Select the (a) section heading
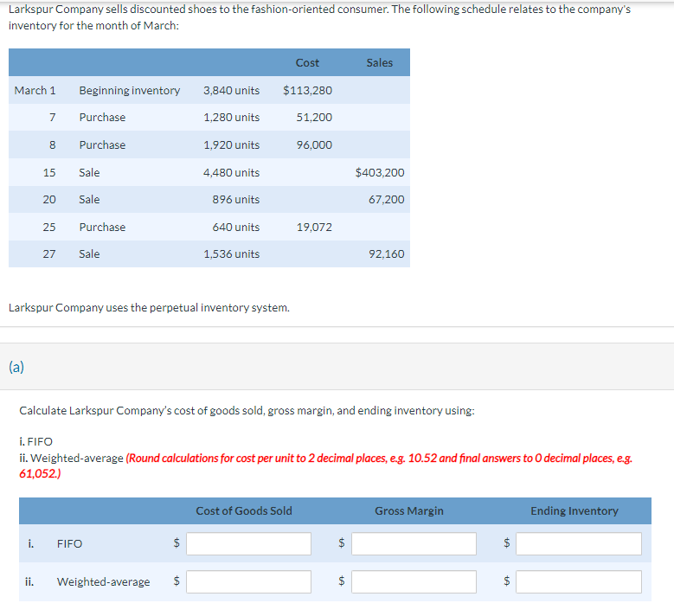 pyautogui.click(x=16, y=367)
